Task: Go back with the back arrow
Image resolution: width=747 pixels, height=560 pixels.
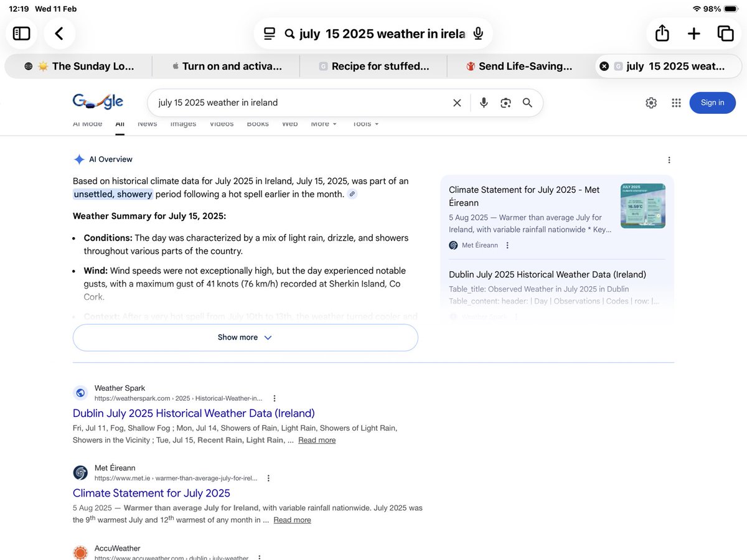Action: click(x=59, y=34)
